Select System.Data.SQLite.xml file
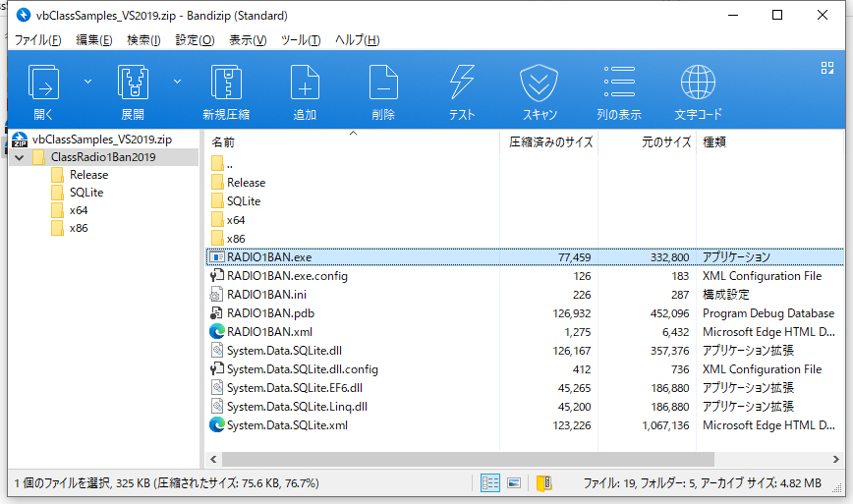 pyautogui.click(x=287, y=425)
